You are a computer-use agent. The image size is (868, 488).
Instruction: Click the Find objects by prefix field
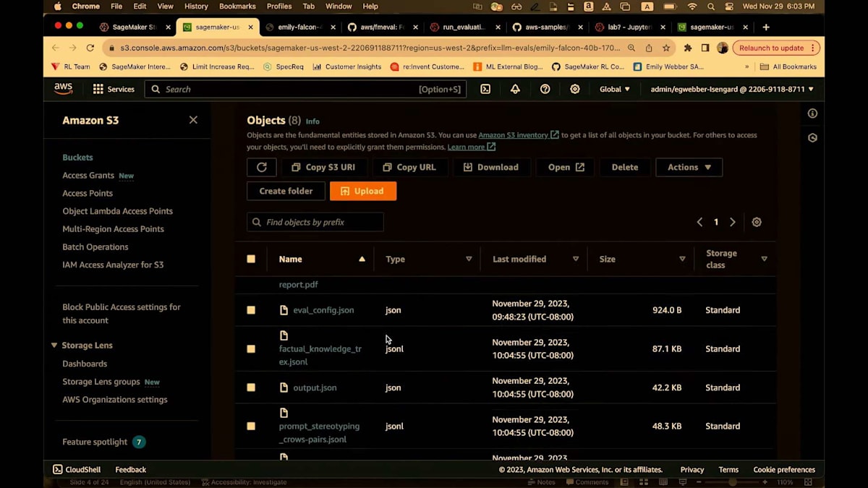tap(315, 222)
